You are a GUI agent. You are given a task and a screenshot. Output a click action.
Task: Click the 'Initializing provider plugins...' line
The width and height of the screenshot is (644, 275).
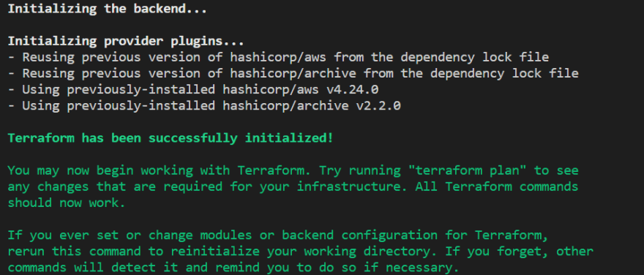[126, 41]
